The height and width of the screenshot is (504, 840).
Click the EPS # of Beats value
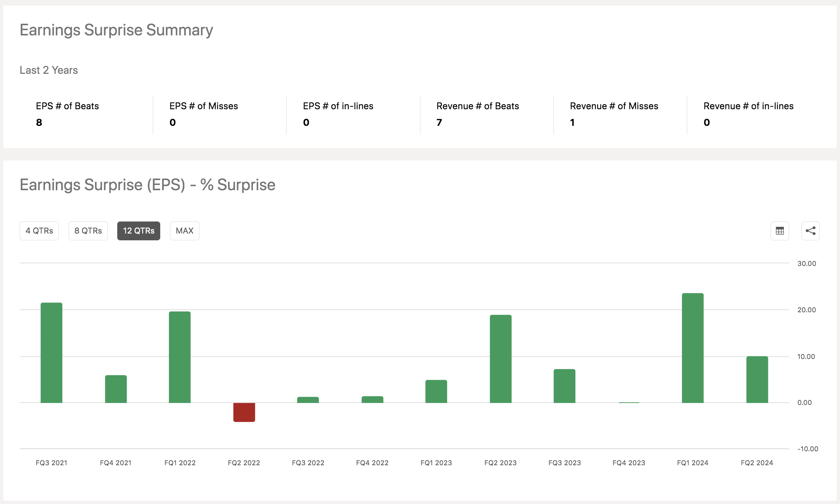coord(39,122)
